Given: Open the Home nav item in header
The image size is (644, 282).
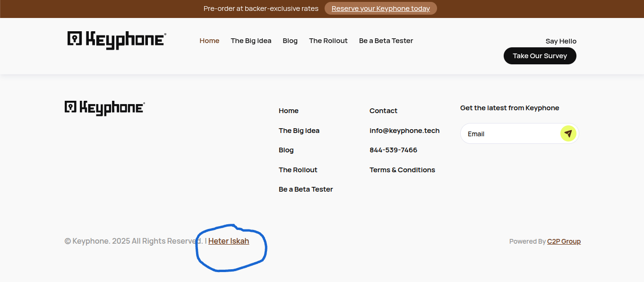Looking at the screenshot, I should pyautogui.click(x=209, y=41).
